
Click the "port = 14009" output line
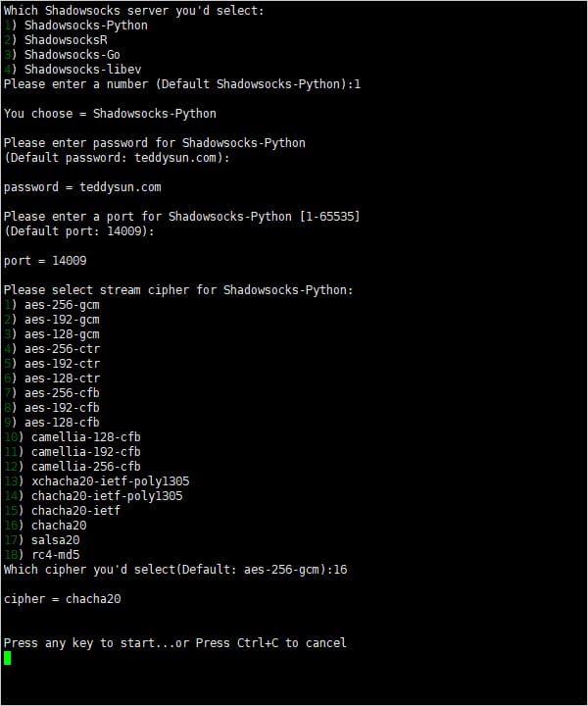click(x=45, y=261)
